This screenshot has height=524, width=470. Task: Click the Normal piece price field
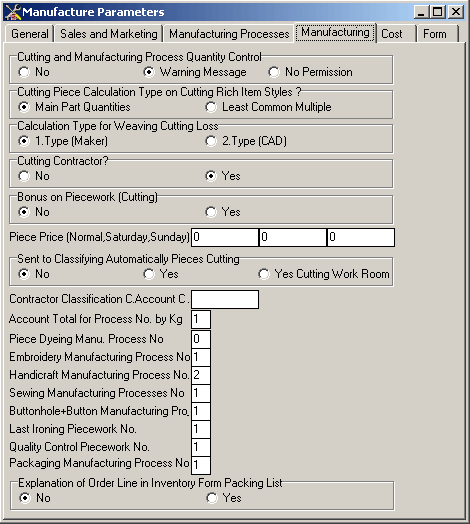pyautogui.click(x=225, y=237)
